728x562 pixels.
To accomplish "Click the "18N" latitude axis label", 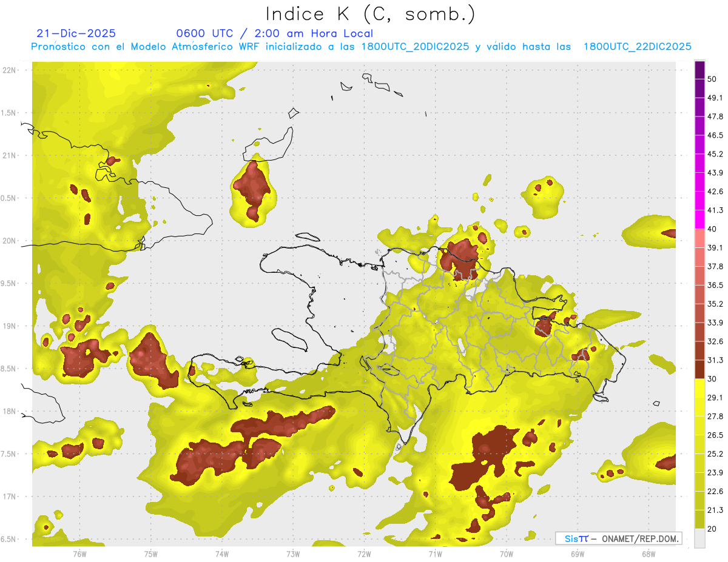I will pos(9,412).
